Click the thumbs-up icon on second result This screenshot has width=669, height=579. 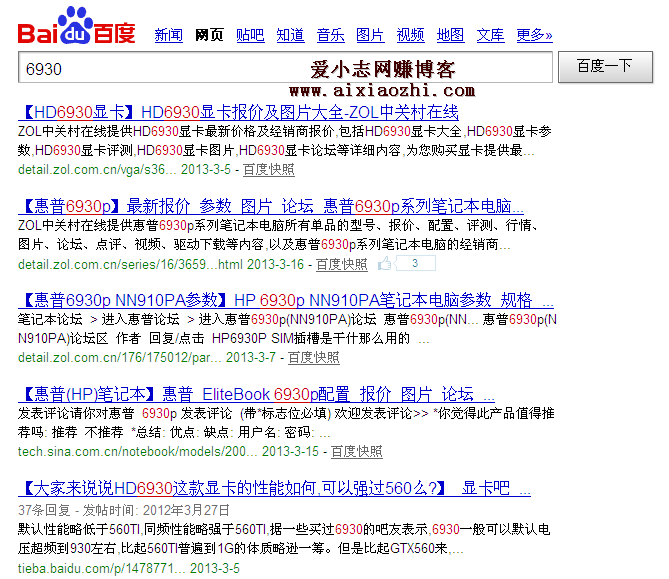(385, 264)
